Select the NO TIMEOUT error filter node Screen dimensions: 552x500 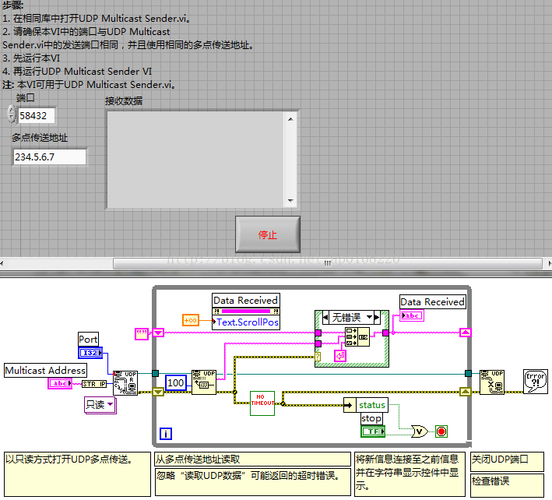262,403
